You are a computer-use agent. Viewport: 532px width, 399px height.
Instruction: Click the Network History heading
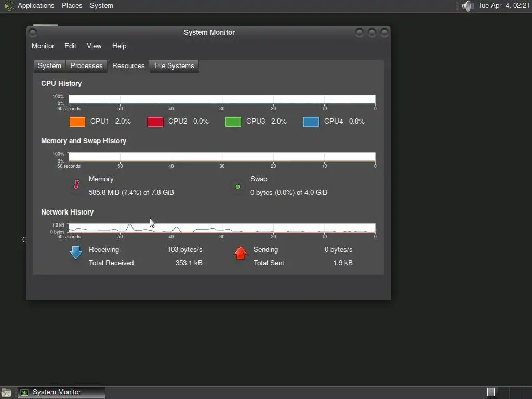[67, 212]
